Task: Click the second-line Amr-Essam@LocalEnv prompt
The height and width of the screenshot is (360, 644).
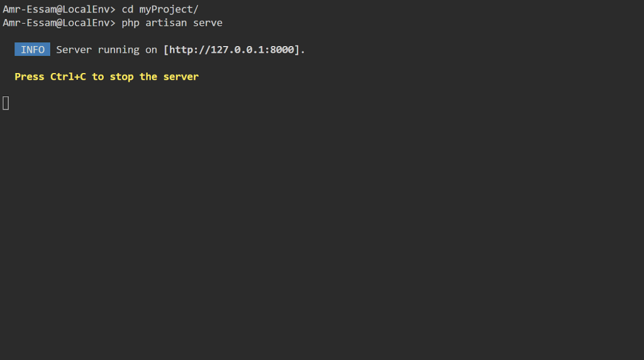Action: click(x=58, y=23)
